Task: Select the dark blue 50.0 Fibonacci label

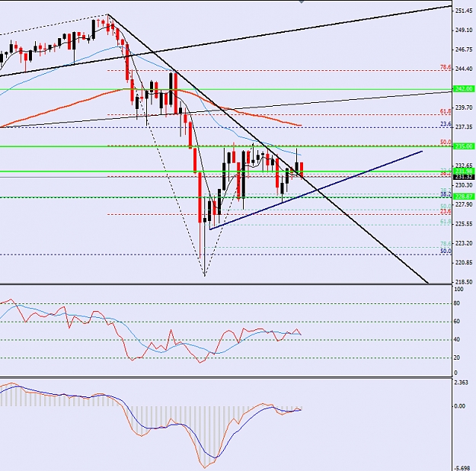Action: click(x=446, y=252)
